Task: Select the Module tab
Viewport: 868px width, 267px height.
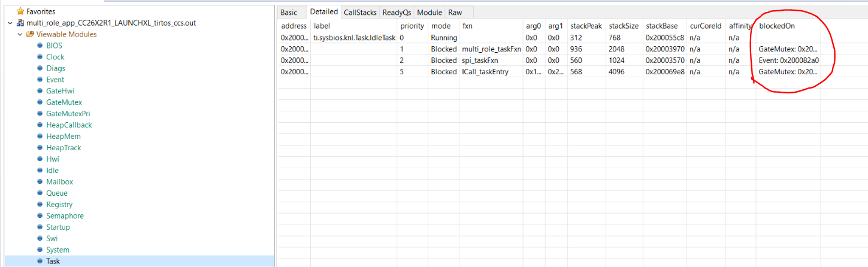Action: pyautogui.click(x=430, y=12)
